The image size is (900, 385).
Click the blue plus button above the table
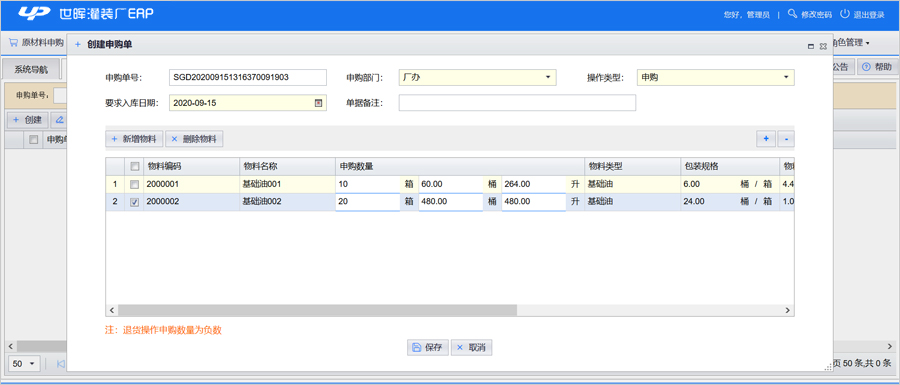766,139
